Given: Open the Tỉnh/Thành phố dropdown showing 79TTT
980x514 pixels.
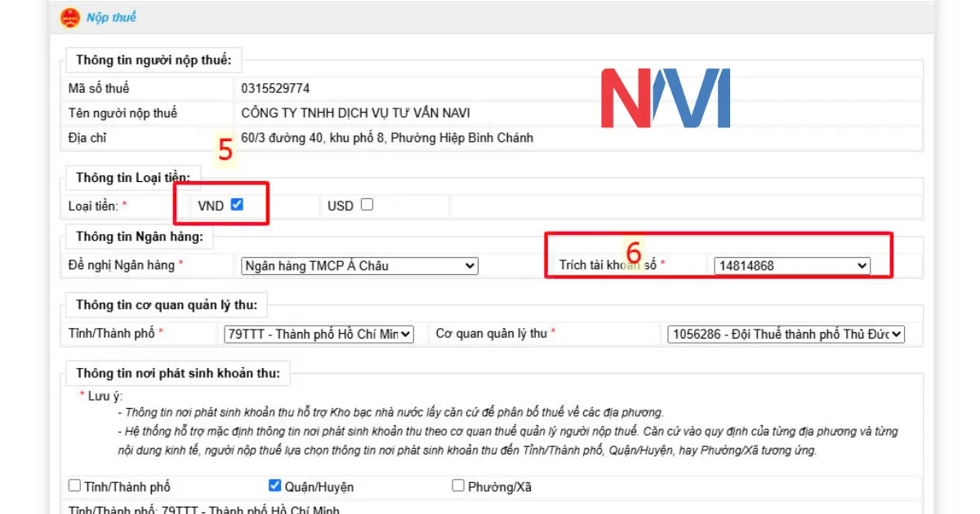Looking at the screenshot, I should [x=318, y=334].
